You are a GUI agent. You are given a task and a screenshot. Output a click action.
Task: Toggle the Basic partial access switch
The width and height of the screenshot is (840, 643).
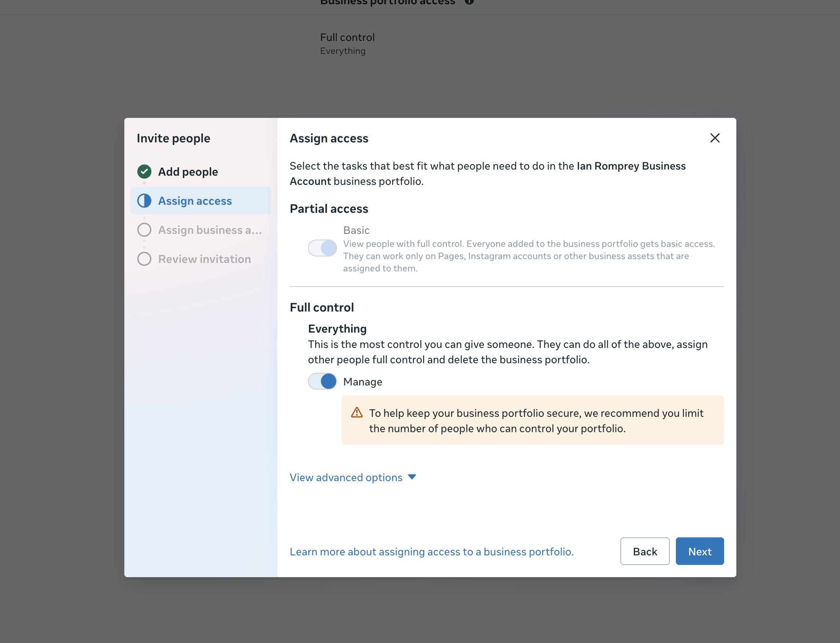pyautogui.click(x=322, y=248)
